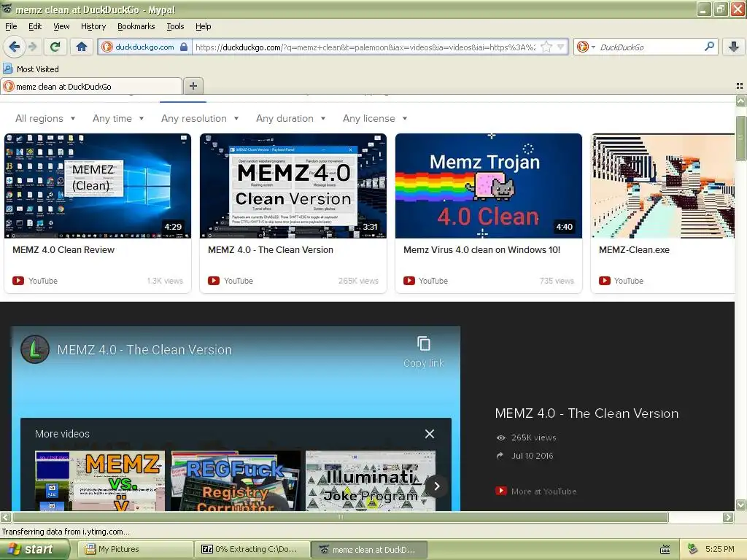Click 'MEMZ 4.0 - The Clean Version' card title
The image size is (747, 560).
271,250
